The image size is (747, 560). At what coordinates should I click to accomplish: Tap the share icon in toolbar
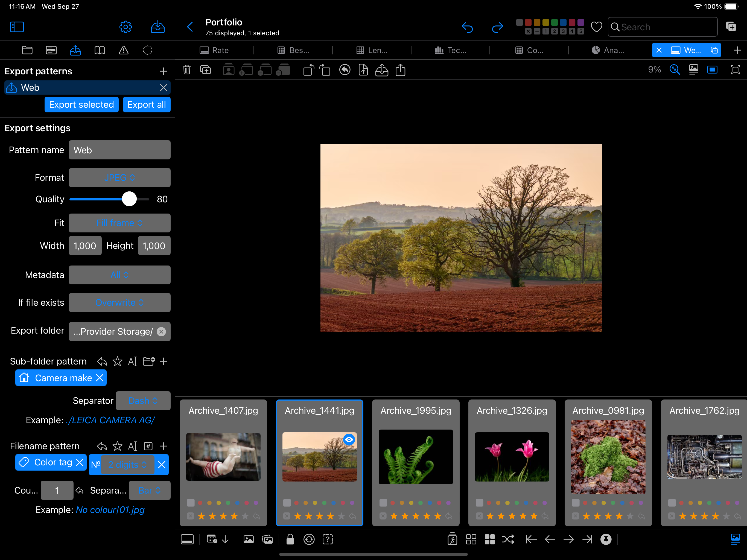(x=401, y=70)
